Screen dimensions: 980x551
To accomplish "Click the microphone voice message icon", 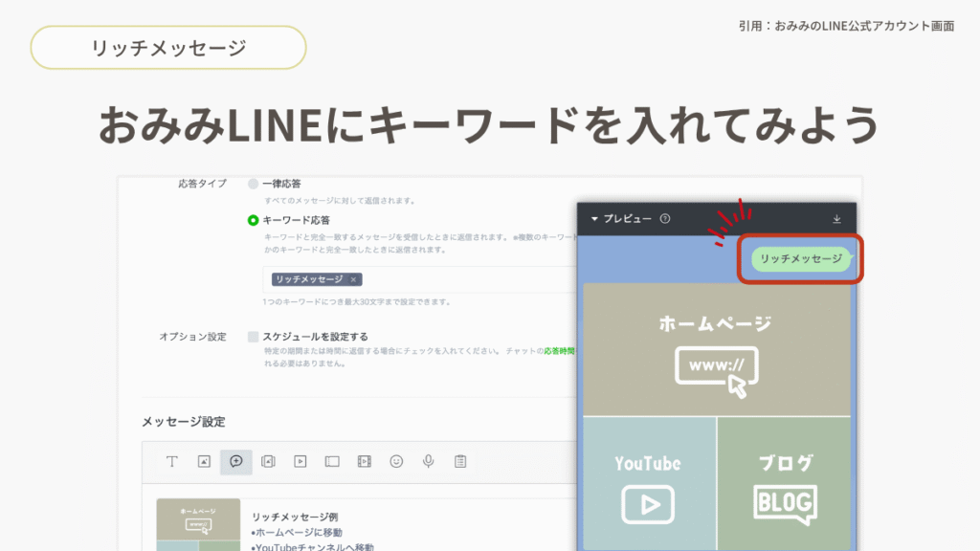I will (x=428, y=461).
